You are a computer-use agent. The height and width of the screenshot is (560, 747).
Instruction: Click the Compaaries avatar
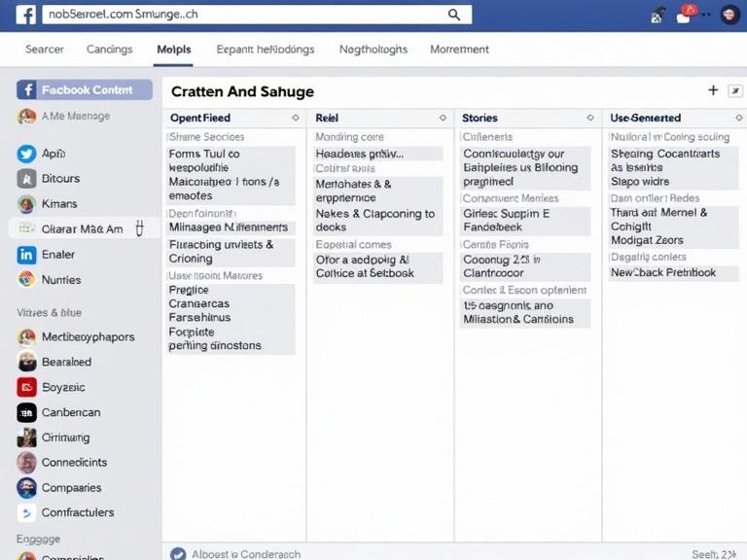[x=26, y=488]
